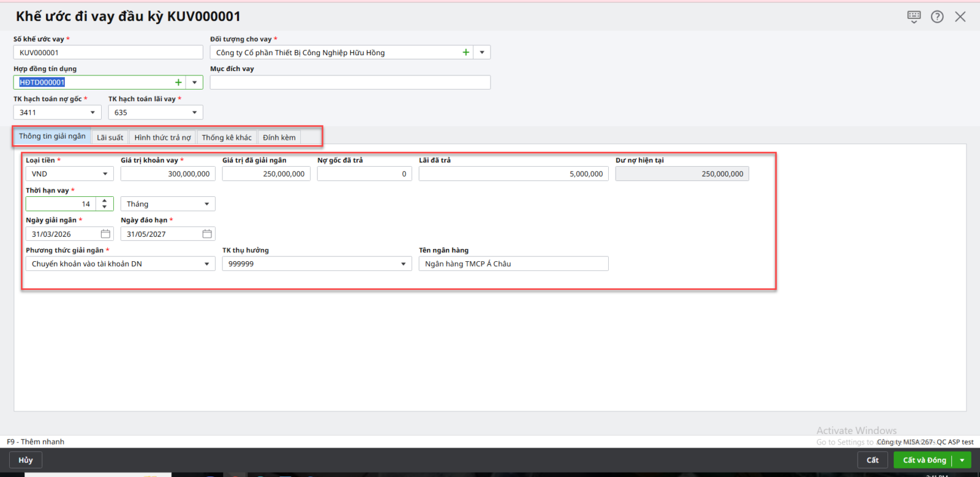Click the Cất save button
This screenshot has width=980, height=477.
tap(872, 460)
